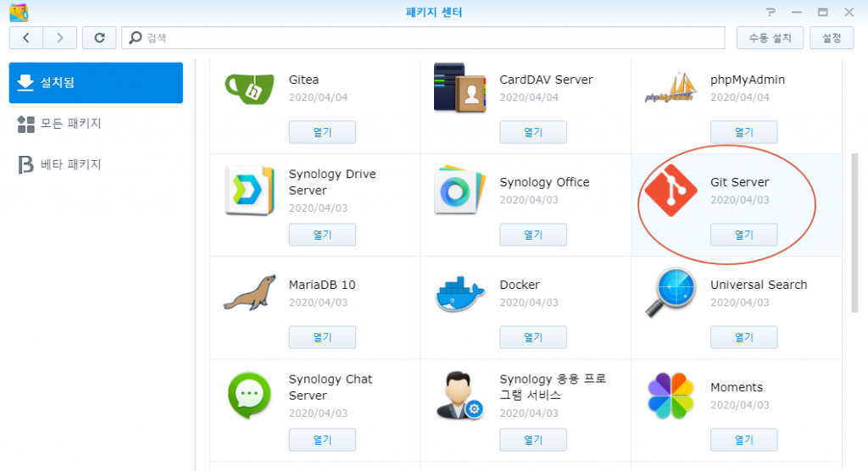The image size is (868, 471).
Task: Click the Synology Chat Server bubble icon
Action: 249,395
